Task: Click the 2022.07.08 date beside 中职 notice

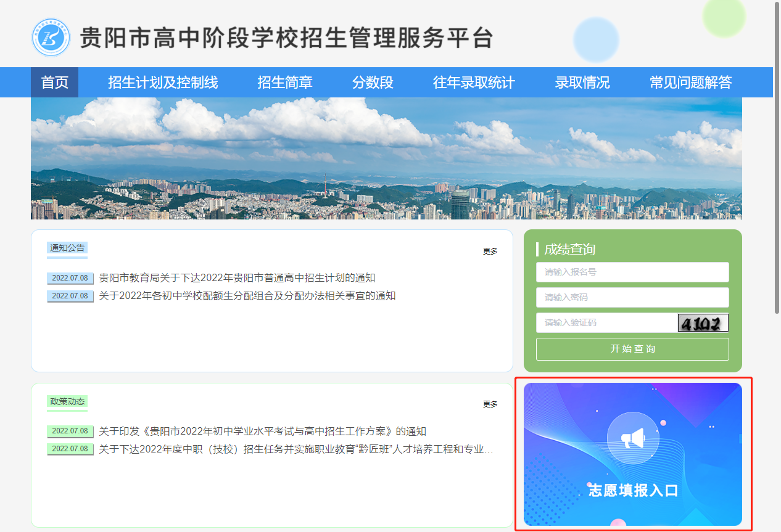Action: (x=70, y=449)
